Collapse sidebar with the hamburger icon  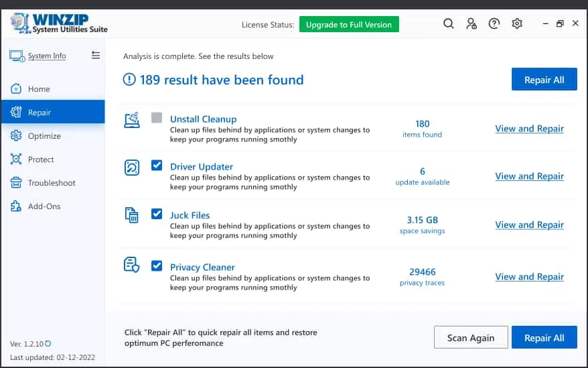96,55
